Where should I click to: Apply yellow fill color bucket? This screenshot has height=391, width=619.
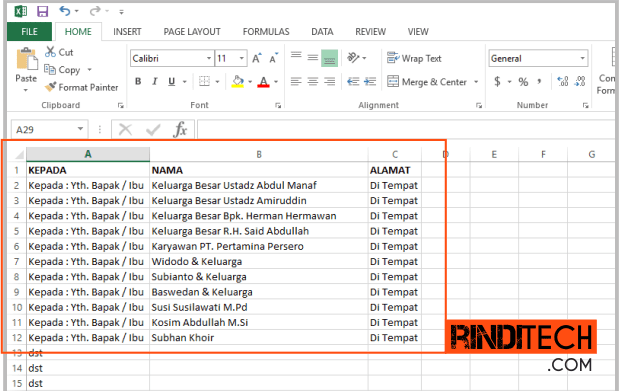click(x=238, y=81)
